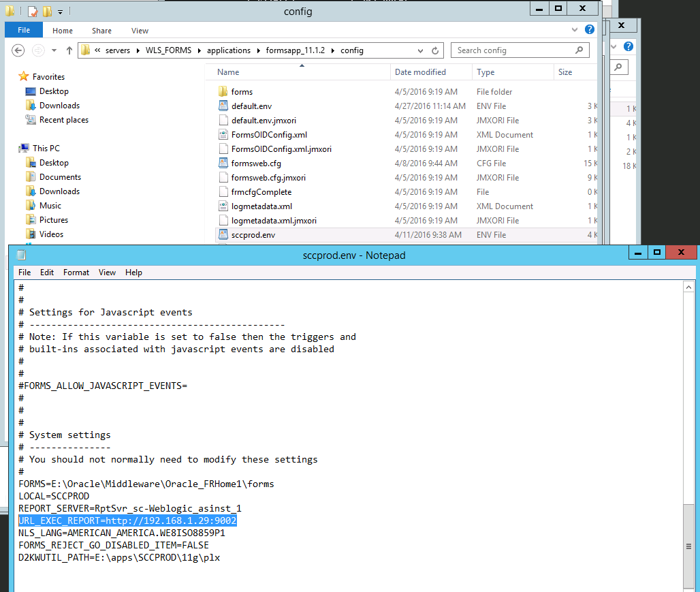Open Downloads under Favorites
Screen dimensions: 700x592
tap(59, 106)
